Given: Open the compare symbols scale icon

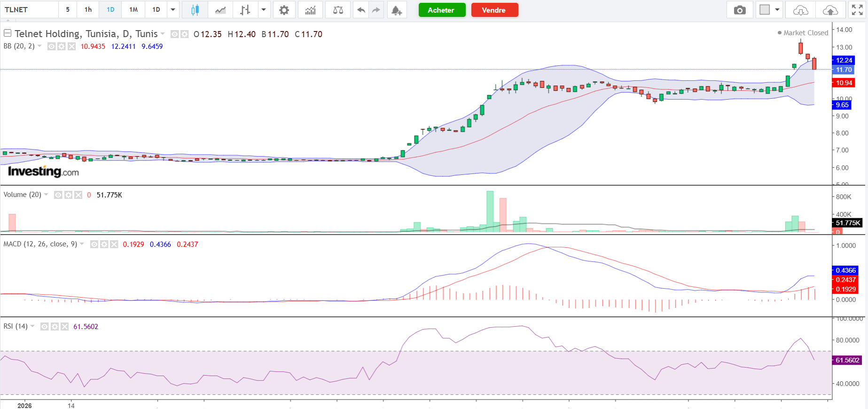Looking at the screenshot, I should [x=338, y=10].
